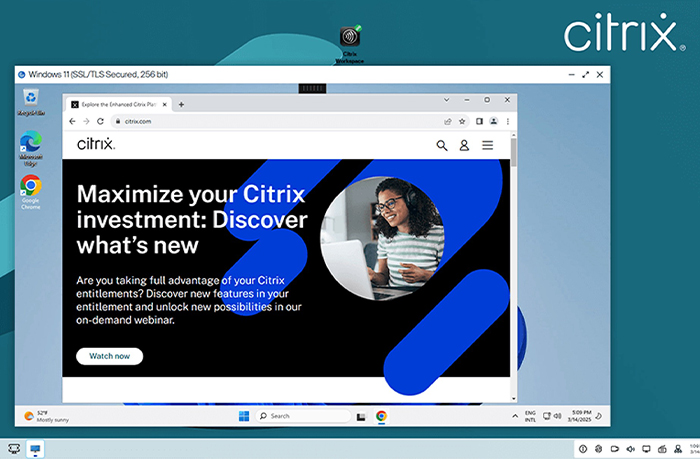Open Windows 11 Start menu

244,416
